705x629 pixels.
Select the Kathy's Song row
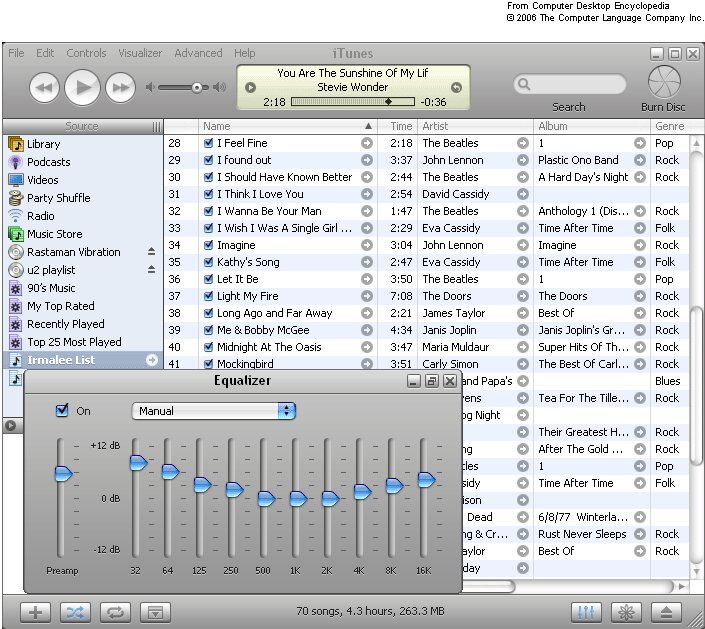pos(426,262)
